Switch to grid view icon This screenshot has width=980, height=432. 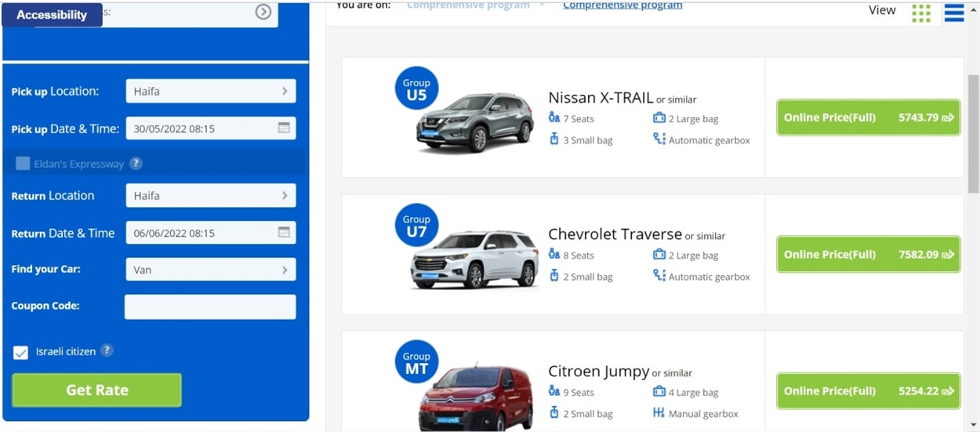pos(921,13)
